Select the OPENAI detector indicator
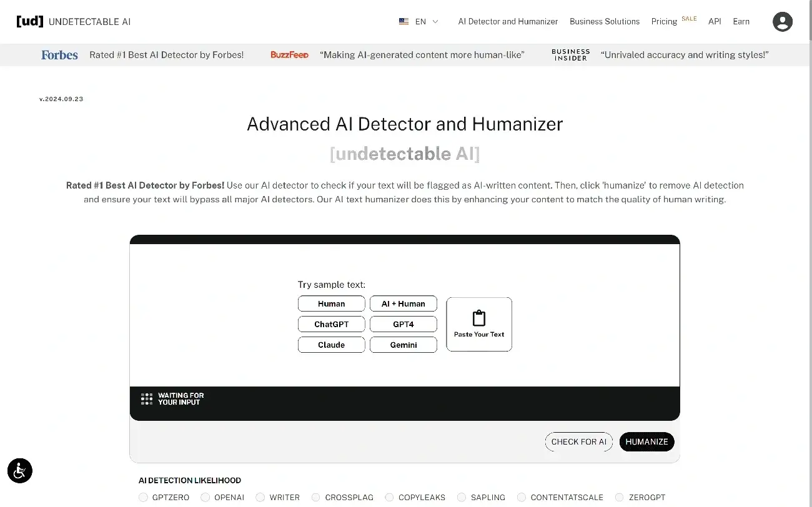 205,498
